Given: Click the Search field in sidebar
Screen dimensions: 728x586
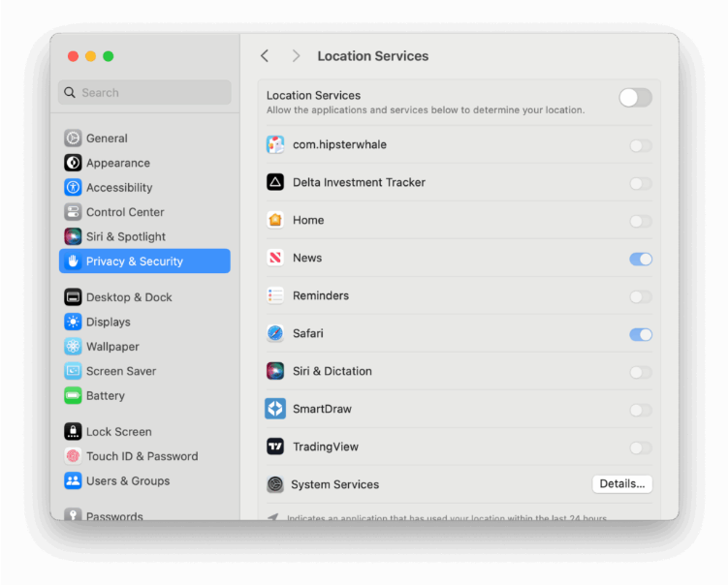Looking at the screenshot, I should click(x=144, y=92).
